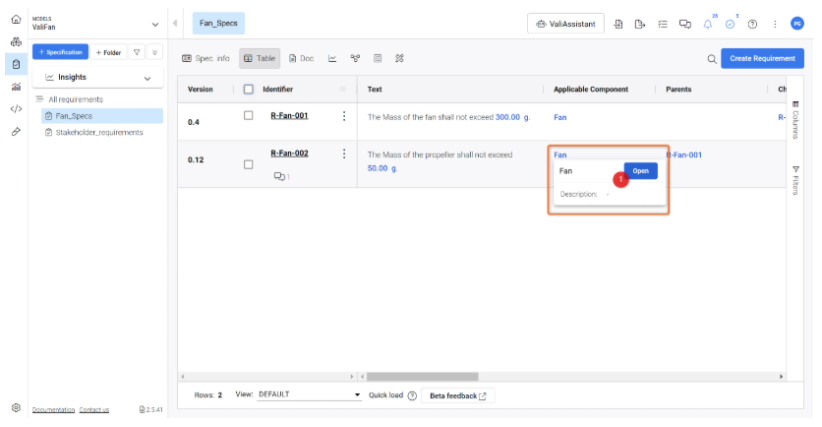Click the filter funnel icon beside Folder

pos(137,52)
